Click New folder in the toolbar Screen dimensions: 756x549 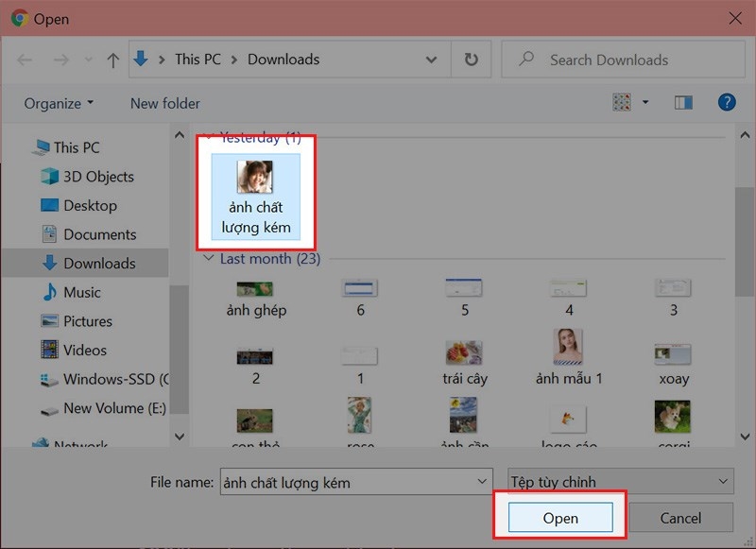pos(164,103)
